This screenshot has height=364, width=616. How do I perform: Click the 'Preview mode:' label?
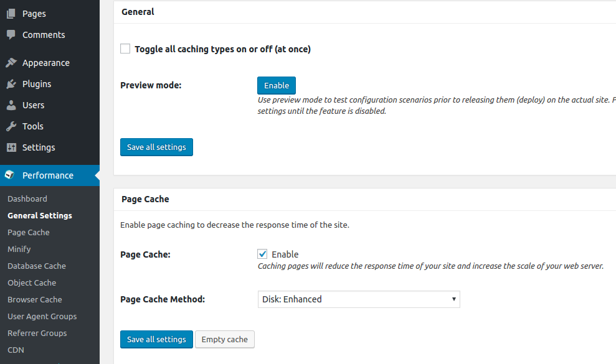click(151, 85)
